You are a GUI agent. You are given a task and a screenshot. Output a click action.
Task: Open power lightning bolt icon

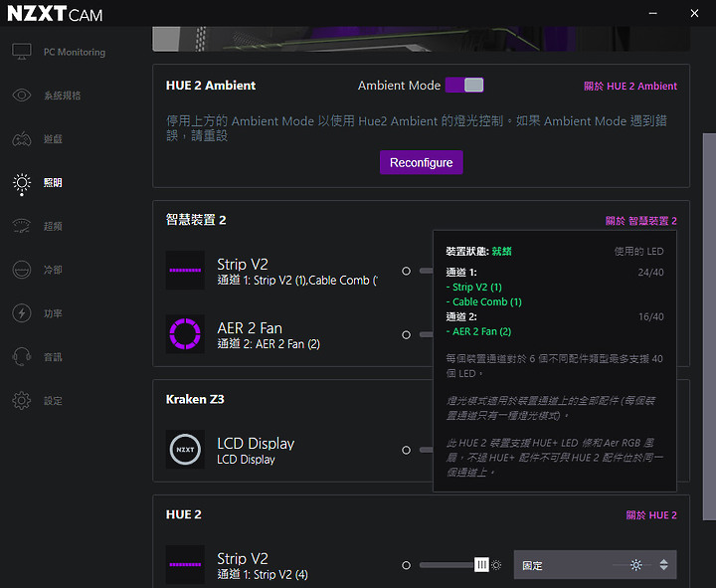(x=22, y=313)
